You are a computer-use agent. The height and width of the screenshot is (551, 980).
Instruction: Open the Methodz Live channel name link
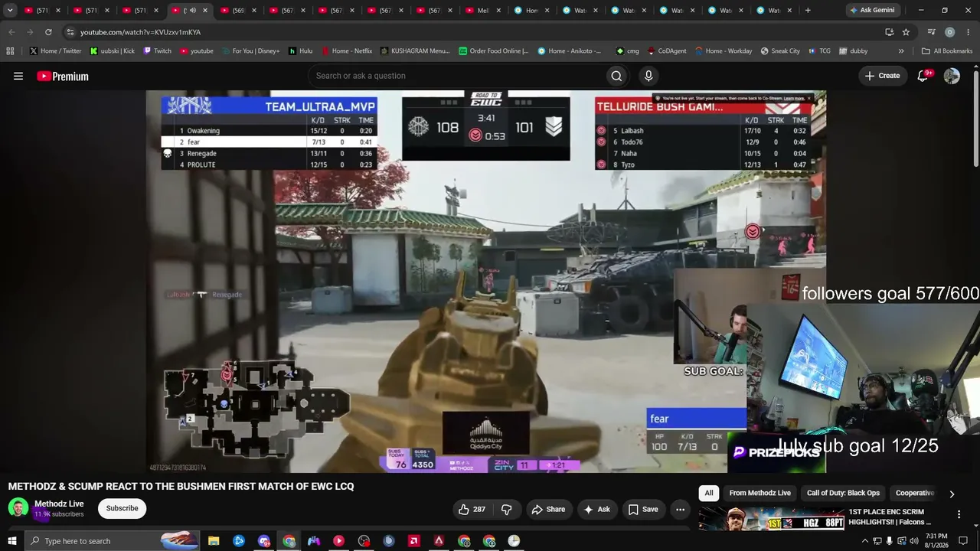coord(59,504)
